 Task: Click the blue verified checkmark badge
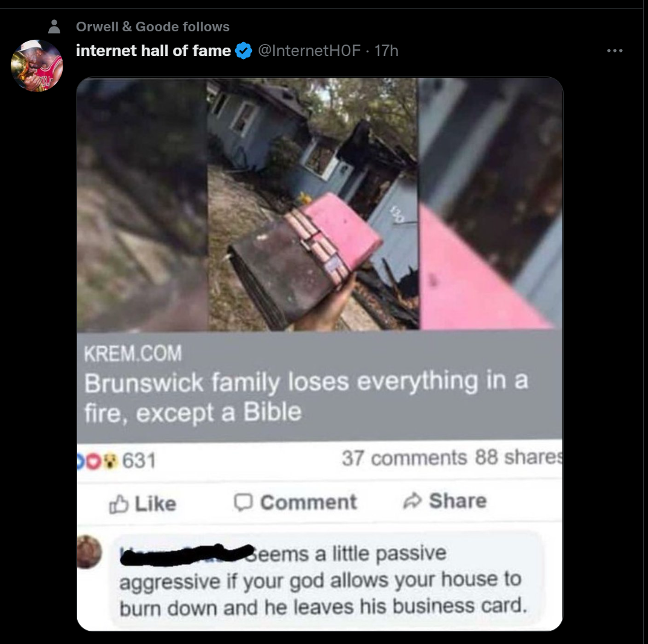pyautogui.click(x=244, y=51)
